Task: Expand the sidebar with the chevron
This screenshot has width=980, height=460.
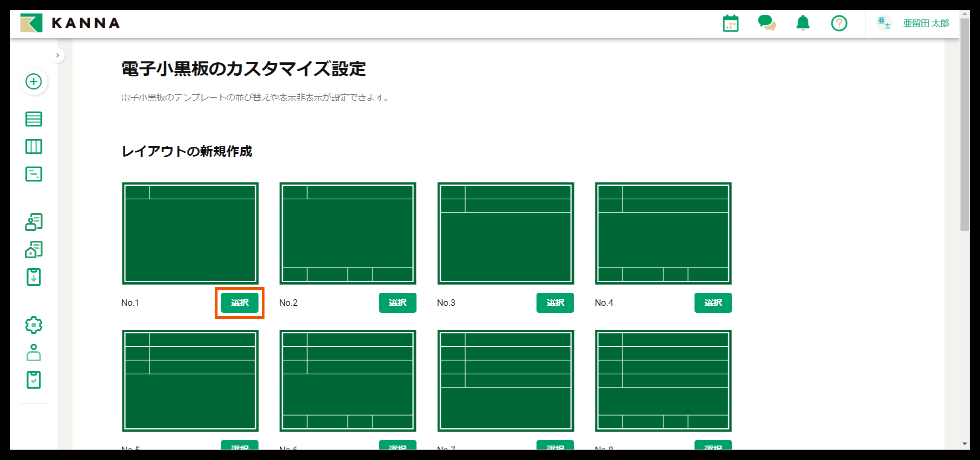Action: [x=57, y=55]
